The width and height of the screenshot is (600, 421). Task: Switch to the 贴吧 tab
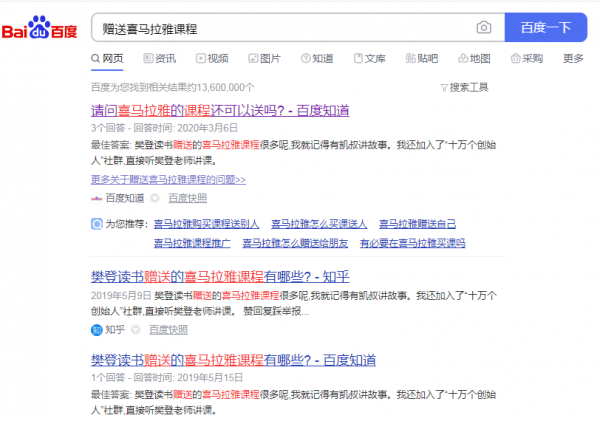[422, 59]
